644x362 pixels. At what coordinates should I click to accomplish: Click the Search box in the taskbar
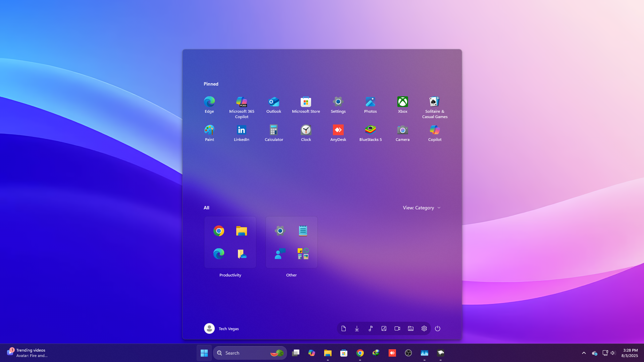(x=250, y=353)
